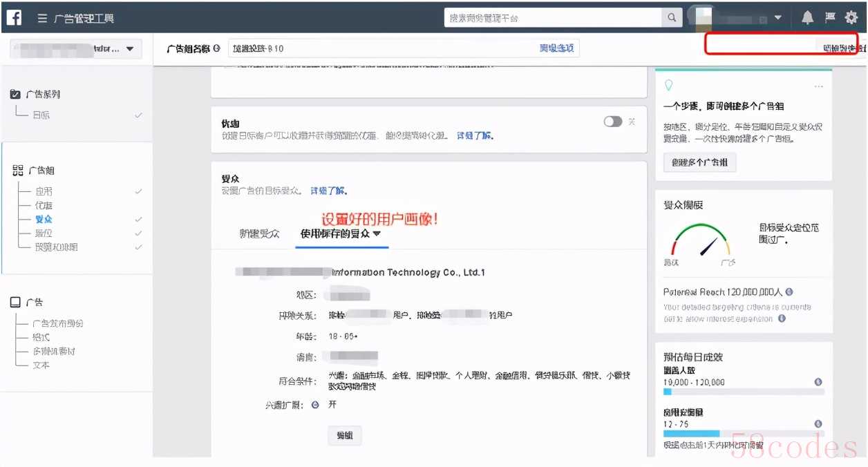Click 详细了解 link in 受众 section
Screen dimensions: 868x467
328,191
